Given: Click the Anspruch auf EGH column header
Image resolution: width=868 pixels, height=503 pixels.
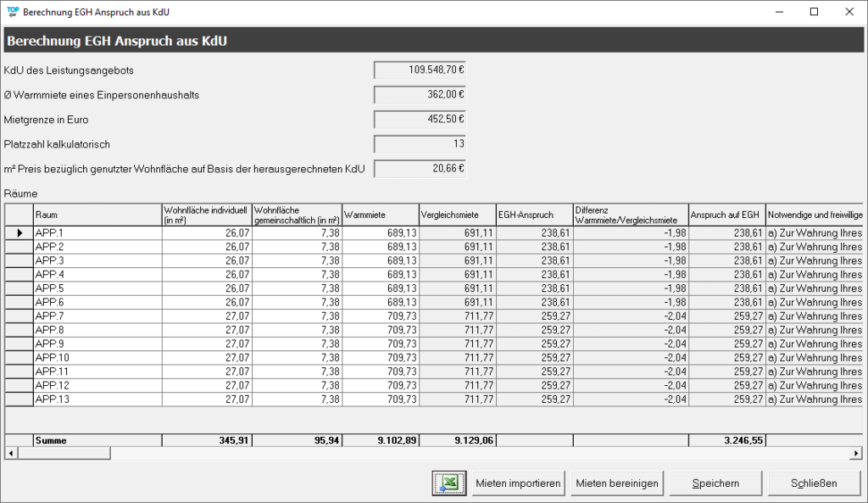Looking at the screenshot, I should (x=726, y=215).
